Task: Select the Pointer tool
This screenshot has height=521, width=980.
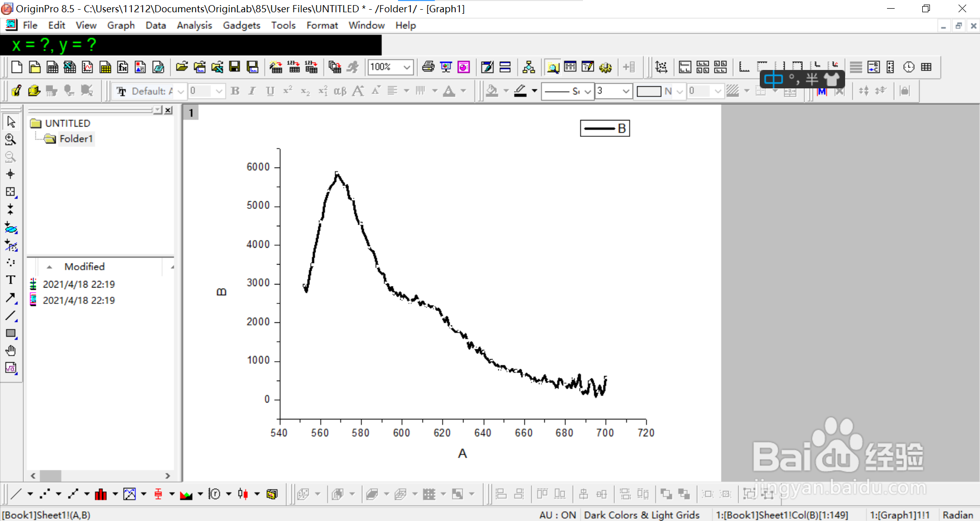Action: point(11,122)
